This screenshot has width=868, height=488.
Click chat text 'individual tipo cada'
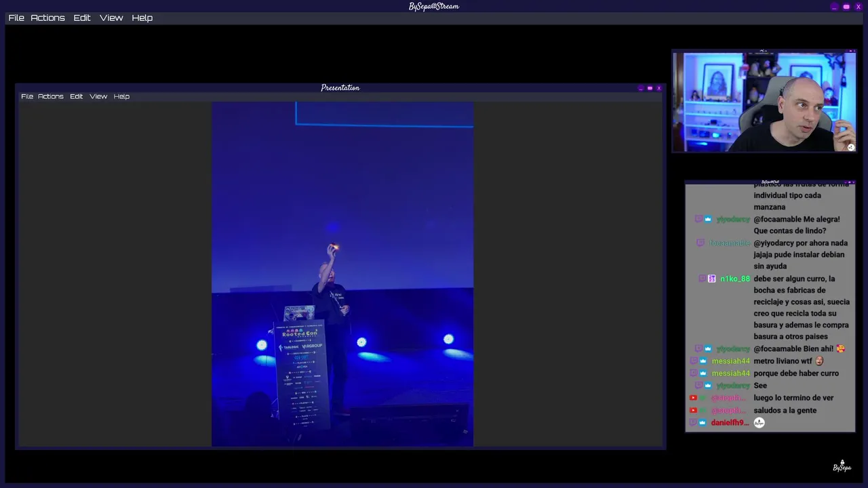click(x=787, y=195)
